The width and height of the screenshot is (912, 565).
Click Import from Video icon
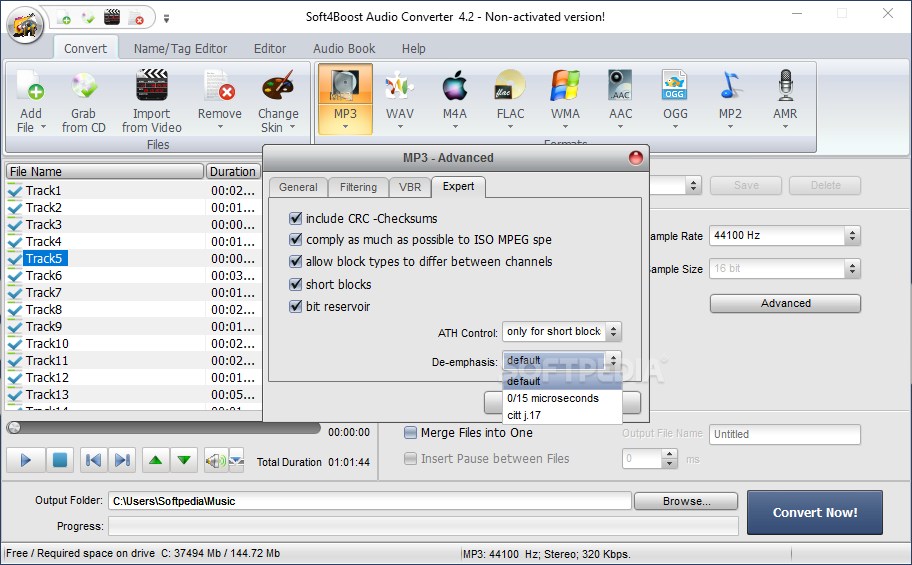pyautogui.click(x=152, y=85)
